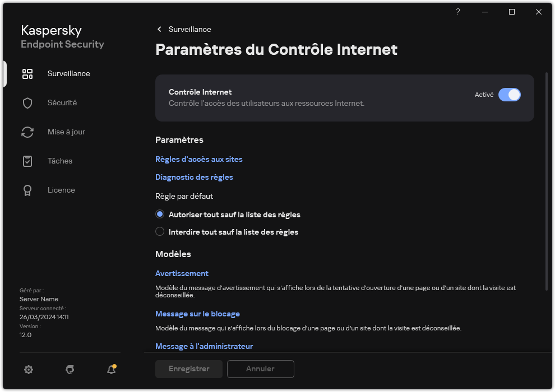The width and height of the screenshot is (555, 392).
Task: Select 'Interdire tout sauf la liste des règles'
Action: pyautogui.click(x=160, y=232)
